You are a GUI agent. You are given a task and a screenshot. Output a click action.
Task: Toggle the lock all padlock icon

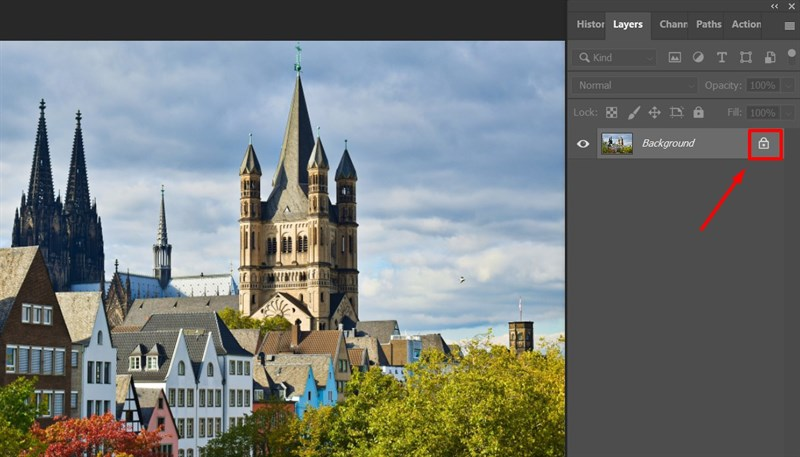point(699,113)
